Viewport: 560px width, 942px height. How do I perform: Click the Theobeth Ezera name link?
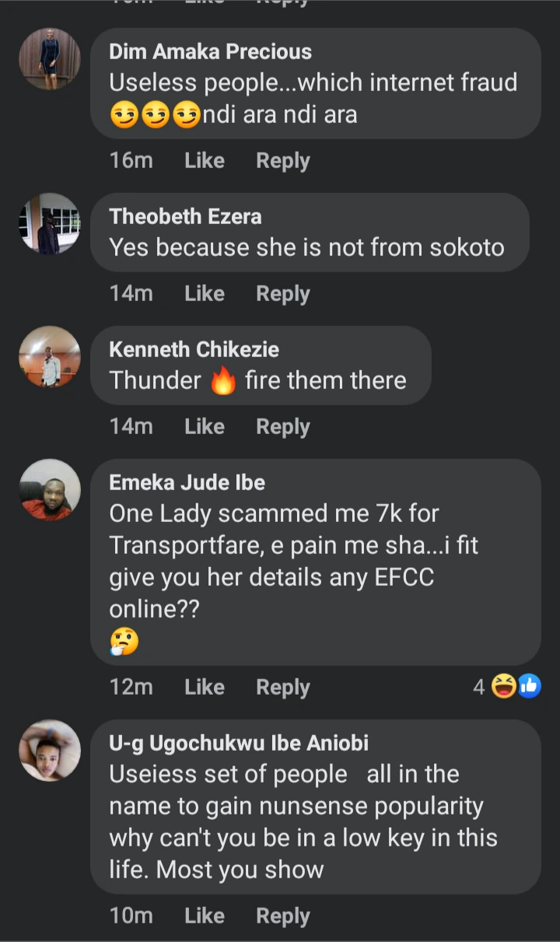pyautogui.click(x=185, y=216)
